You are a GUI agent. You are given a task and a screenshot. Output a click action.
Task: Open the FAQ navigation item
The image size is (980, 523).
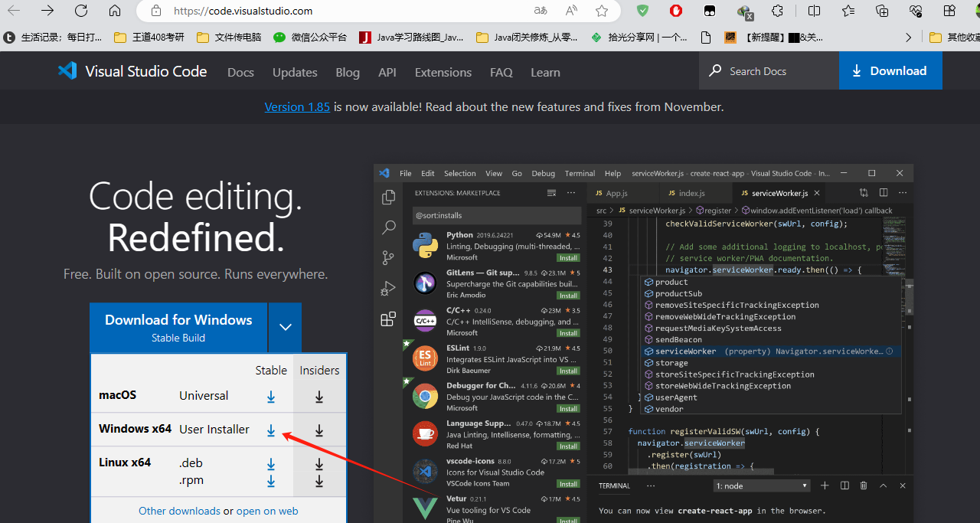pyautogui.click(x=501, y=72)
